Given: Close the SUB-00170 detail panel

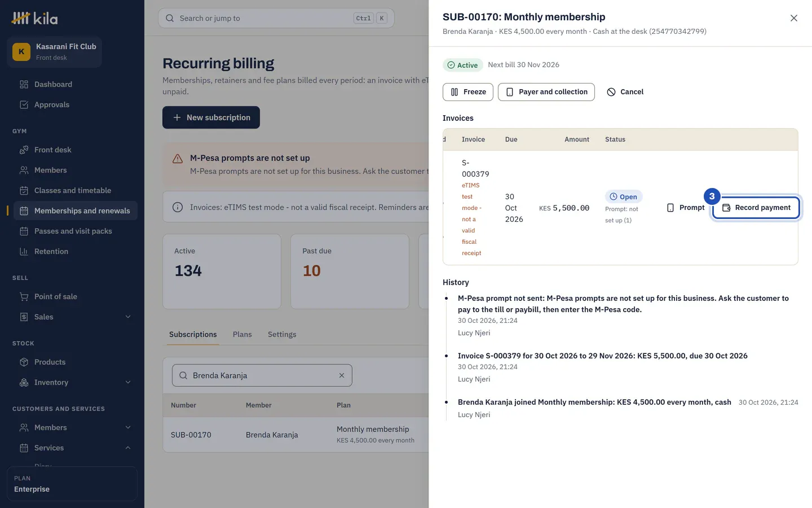Looking at the screenshot, I should (x=793, y=18).
